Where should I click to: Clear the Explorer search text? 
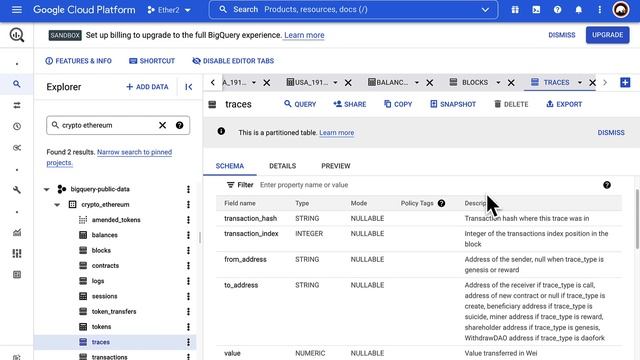[x=162, y=125]
